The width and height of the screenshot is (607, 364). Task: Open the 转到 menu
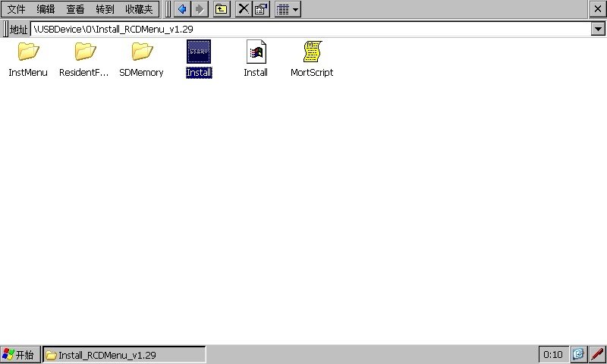coord(105,9)
